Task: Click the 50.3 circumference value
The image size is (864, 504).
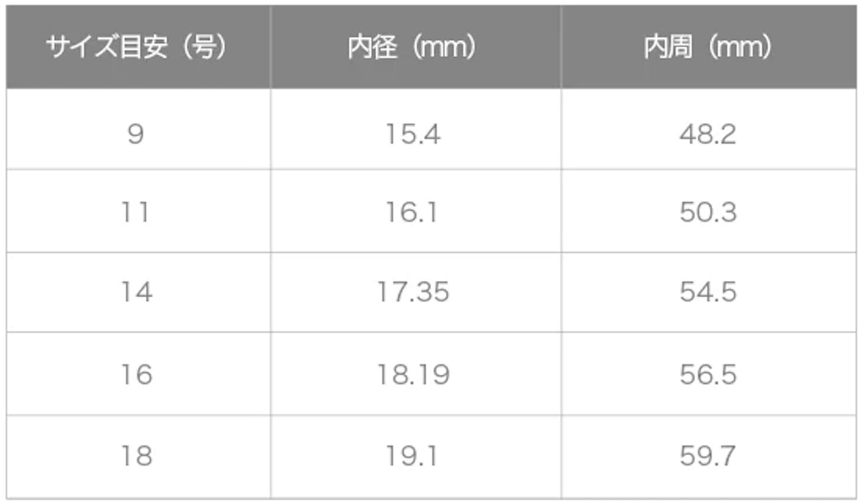Action: [x=708, y=212]
